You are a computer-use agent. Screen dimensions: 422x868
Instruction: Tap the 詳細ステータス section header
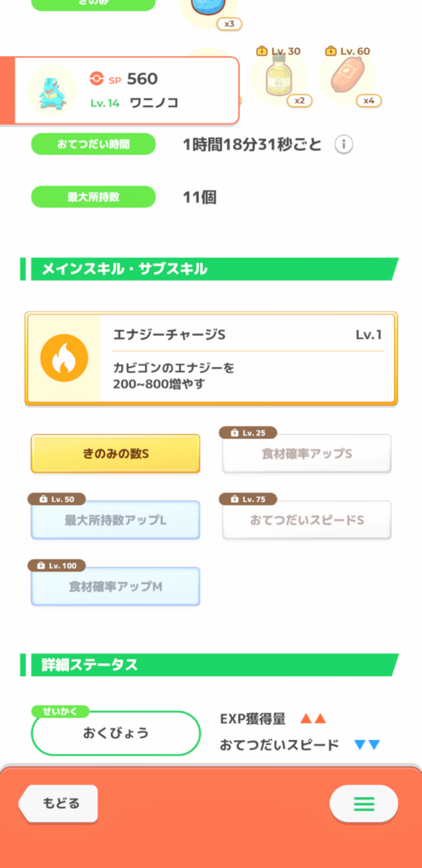tap(209, 665)
